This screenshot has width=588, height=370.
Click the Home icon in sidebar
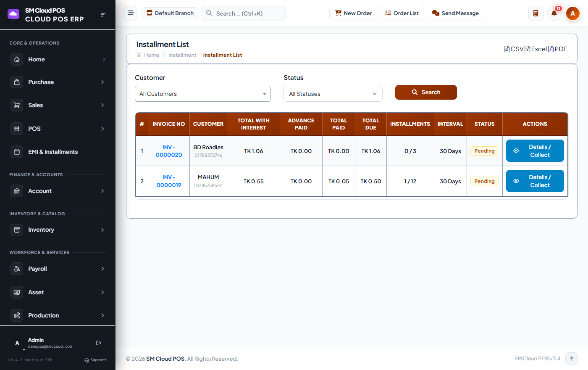17,59
